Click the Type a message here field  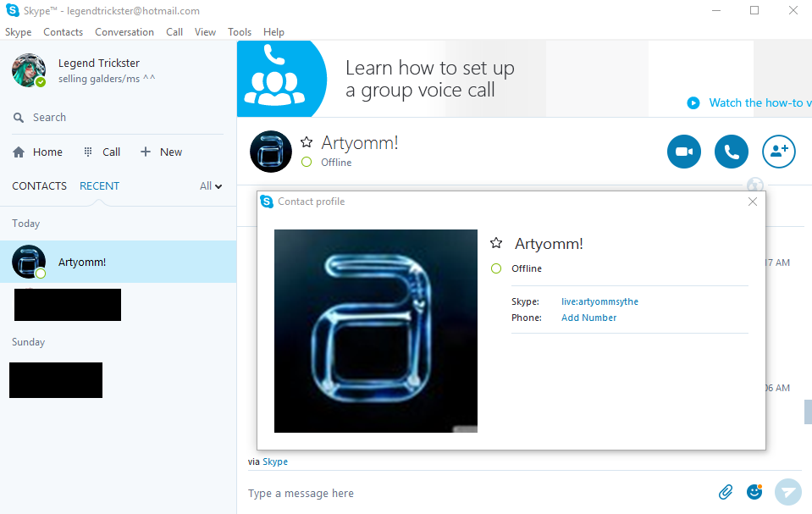(479, 494)
